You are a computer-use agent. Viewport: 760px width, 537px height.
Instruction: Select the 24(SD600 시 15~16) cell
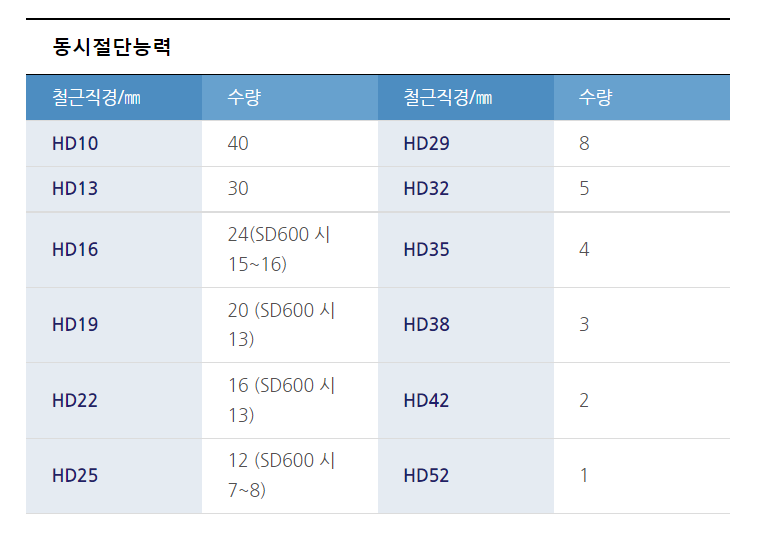(290, 250)
